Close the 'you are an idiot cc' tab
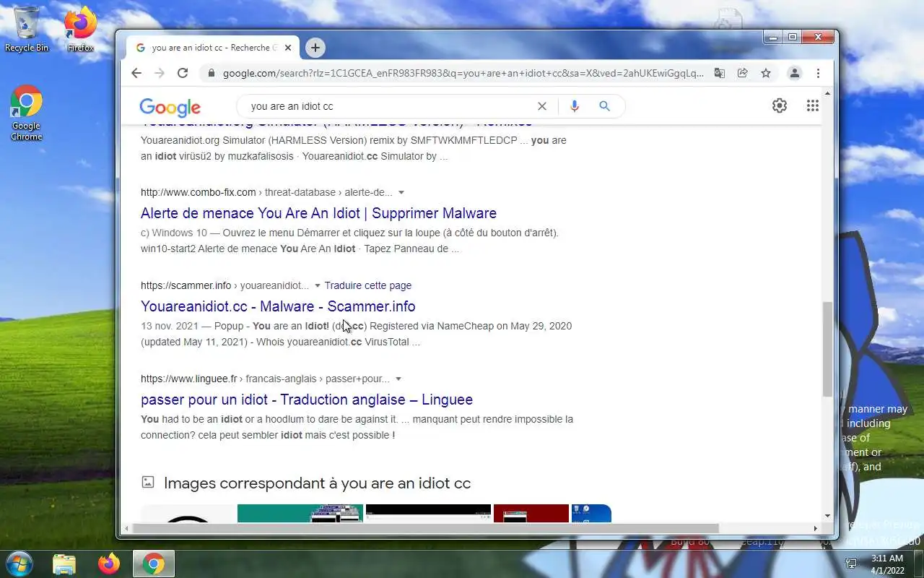 pyautogui.click(x=288, y=48)
